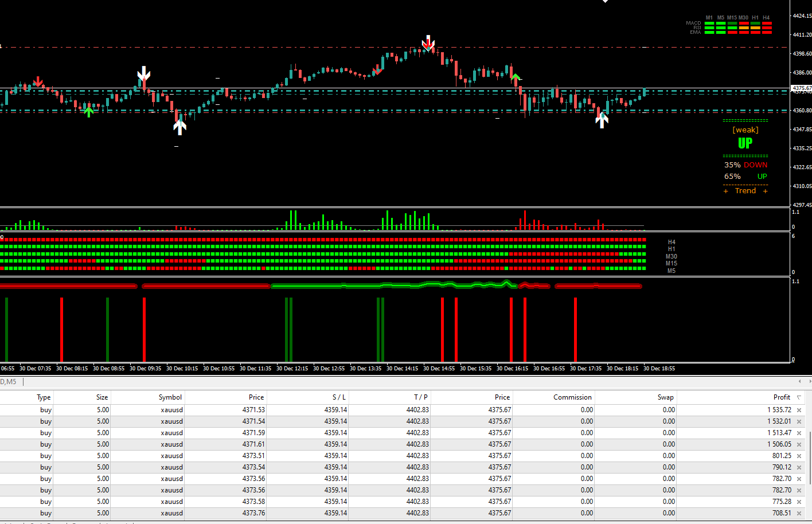Sort orders by Symbol column
Screen dimensions: 812x524
pos(170,397)
